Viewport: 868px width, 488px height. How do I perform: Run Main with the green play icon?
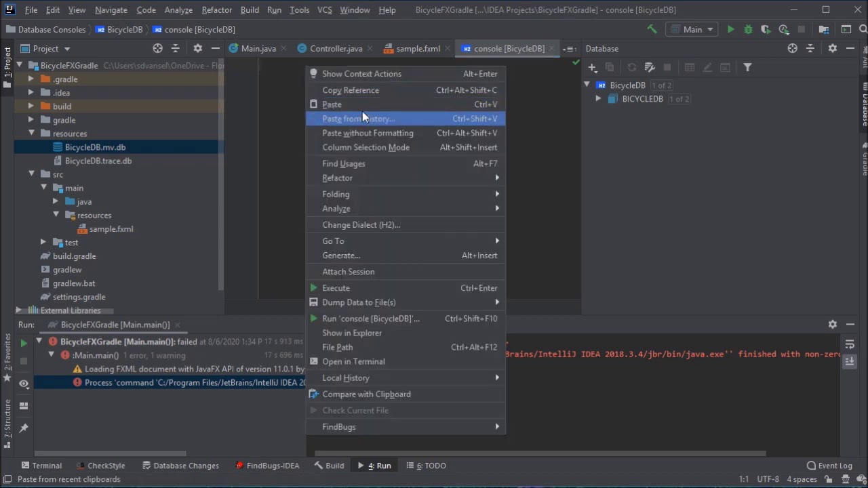point(730,29)
